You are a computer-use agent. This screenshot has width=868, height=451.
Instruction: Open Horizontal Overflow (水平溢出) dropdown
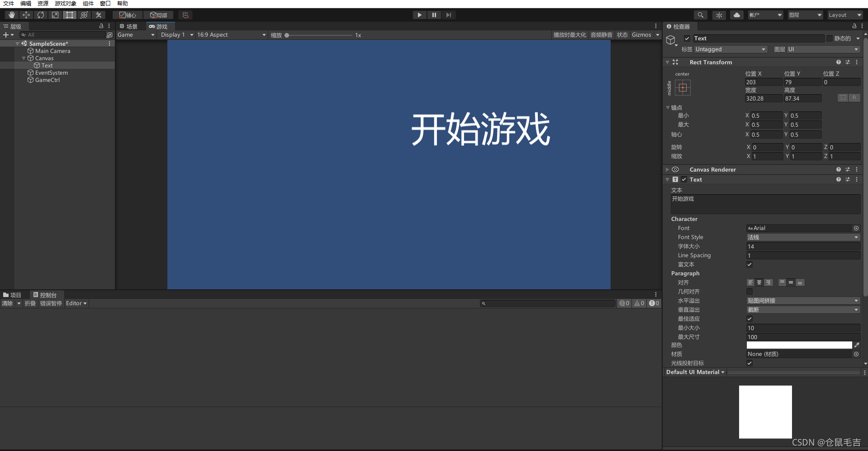[x=803, y=301]
